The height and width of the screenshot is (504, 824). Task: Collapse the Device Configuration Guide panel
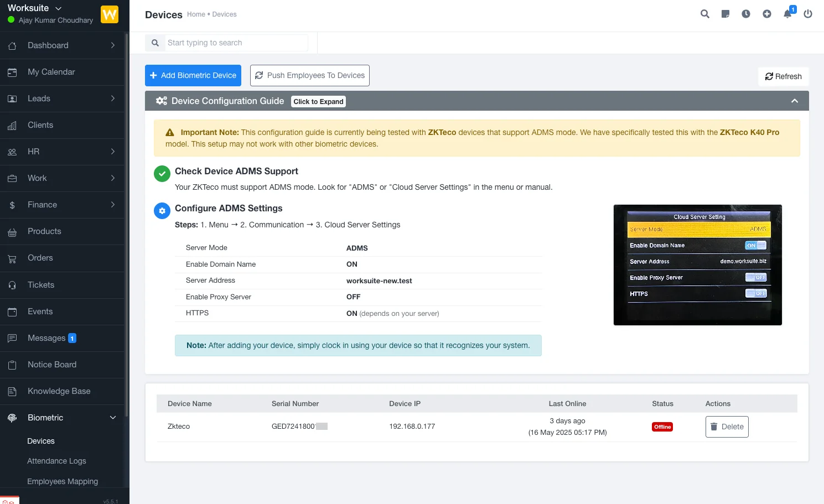click(x=794, y=101)
